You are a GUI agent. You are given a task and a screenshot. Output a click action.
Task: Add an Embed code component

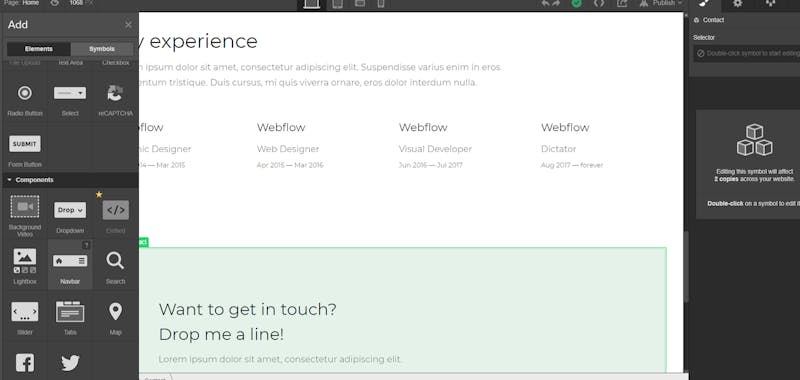[115, 213]
